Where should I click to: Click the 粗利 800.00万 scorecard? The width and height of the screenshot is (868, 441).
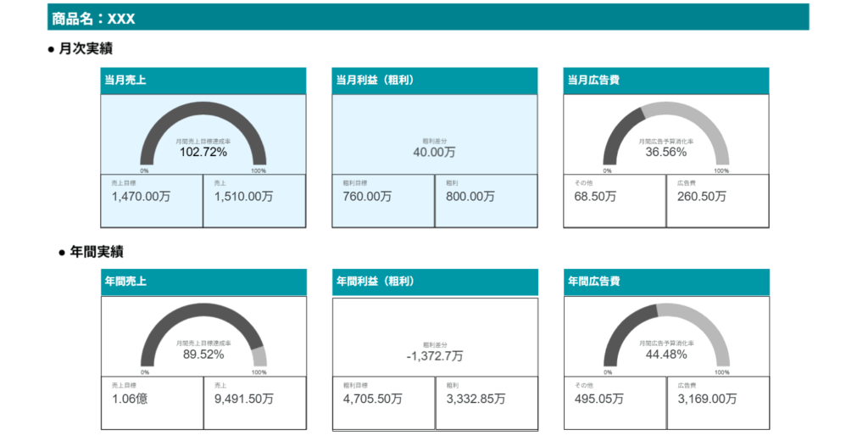click(486, 201)
